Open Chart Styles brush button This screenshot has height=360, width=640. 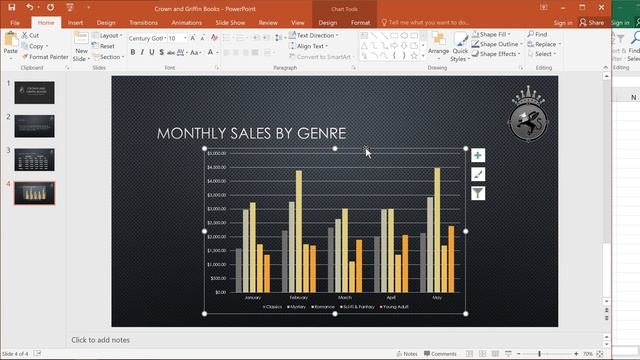478,174
